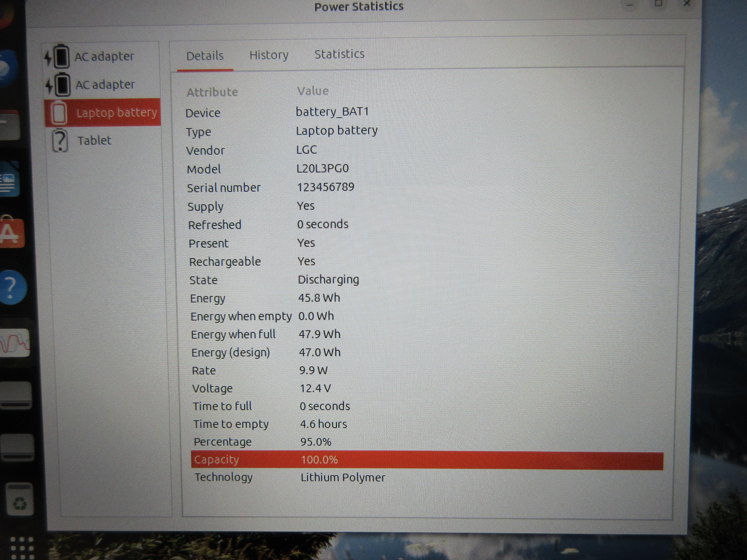Image resolution: width=747 pixels, height=560 pixels.
Task: Maximize the Power Statistics window
Action: click(x=658, y=3)
